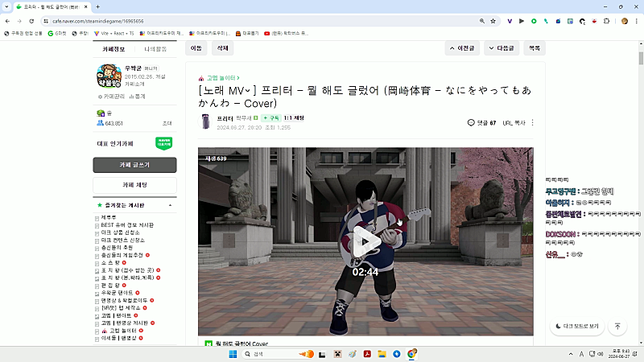Screen dimensions: 644x362
Task: Open the 소 츠 왕 board
Action: 110,263
